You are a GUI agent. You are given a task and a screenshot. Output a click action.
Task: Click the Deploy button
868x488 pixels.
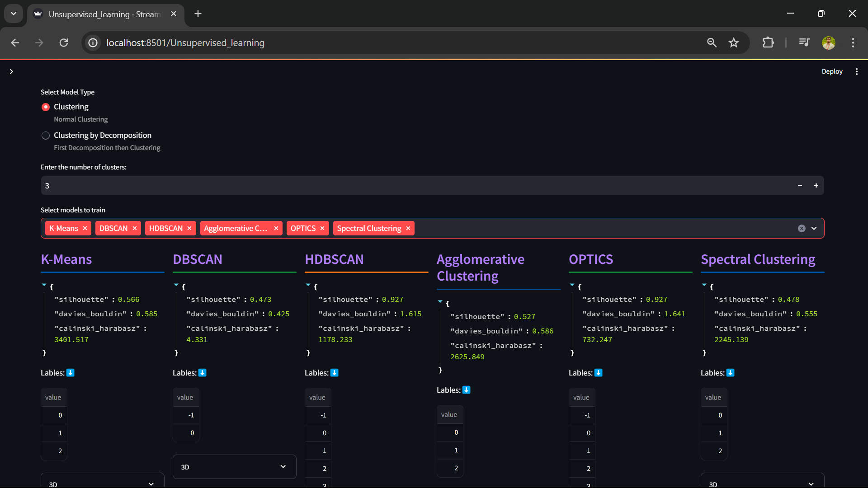click(832, 71)
